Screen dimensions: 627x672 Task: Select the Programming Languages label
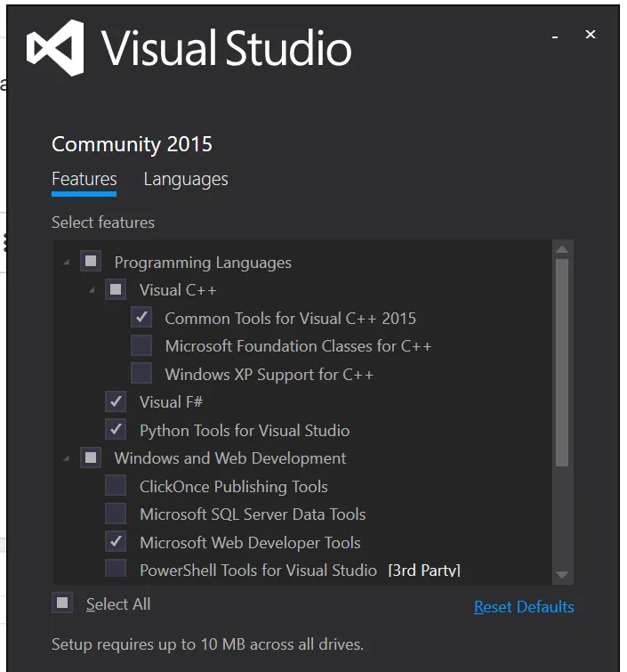[203, 263]
